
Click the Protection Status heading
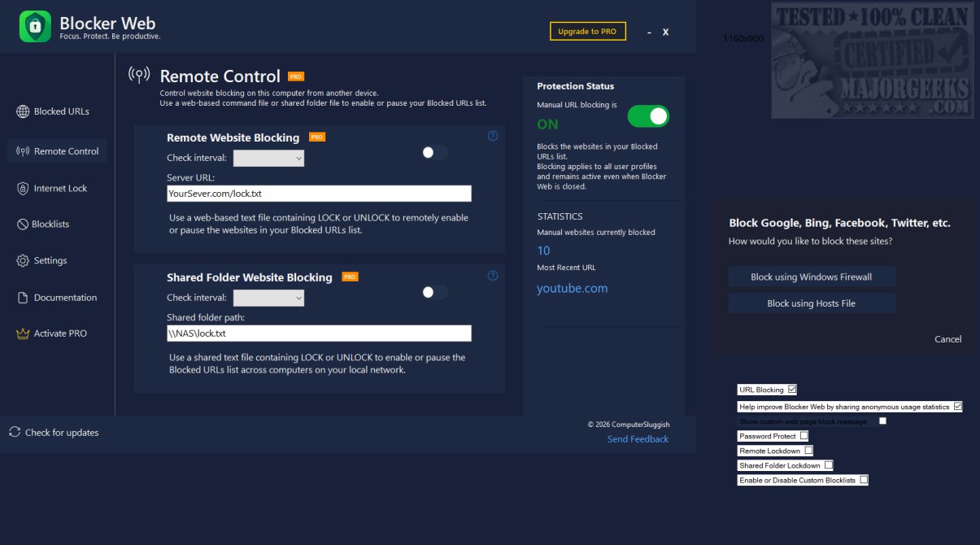[x=575, y=86]
